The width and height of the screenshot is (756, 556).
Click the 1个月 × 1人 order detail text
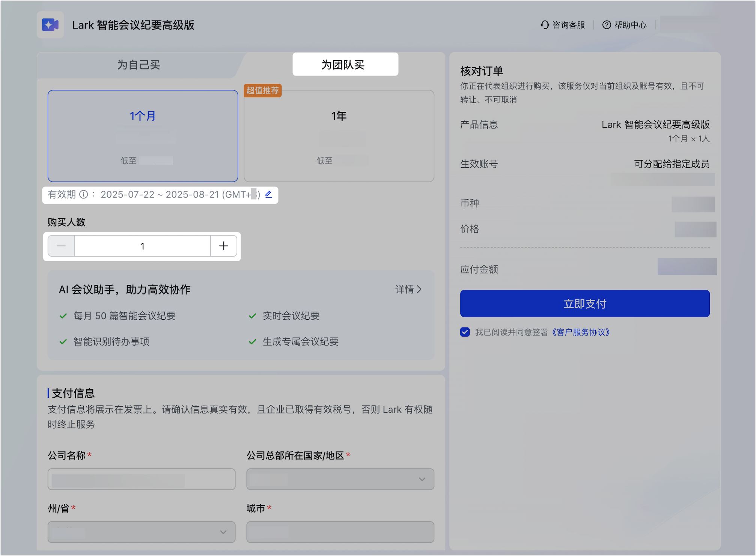[689, 139]
